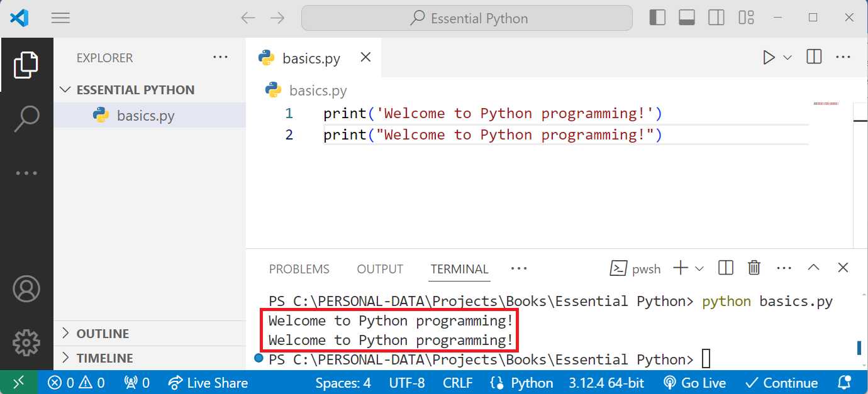Click the ports forwarded 0 indicator
868x394 pixels.
click(x=136, y=383)
